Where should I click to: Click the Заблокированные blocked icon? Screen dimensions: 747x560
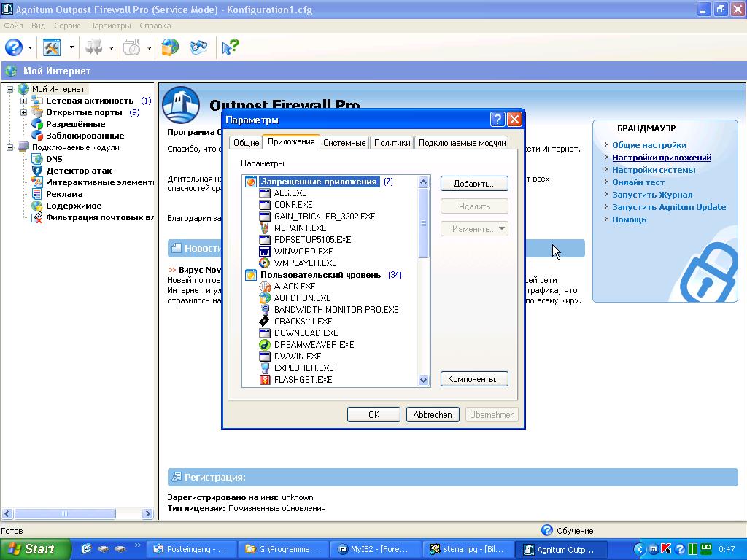click(37, 136)
